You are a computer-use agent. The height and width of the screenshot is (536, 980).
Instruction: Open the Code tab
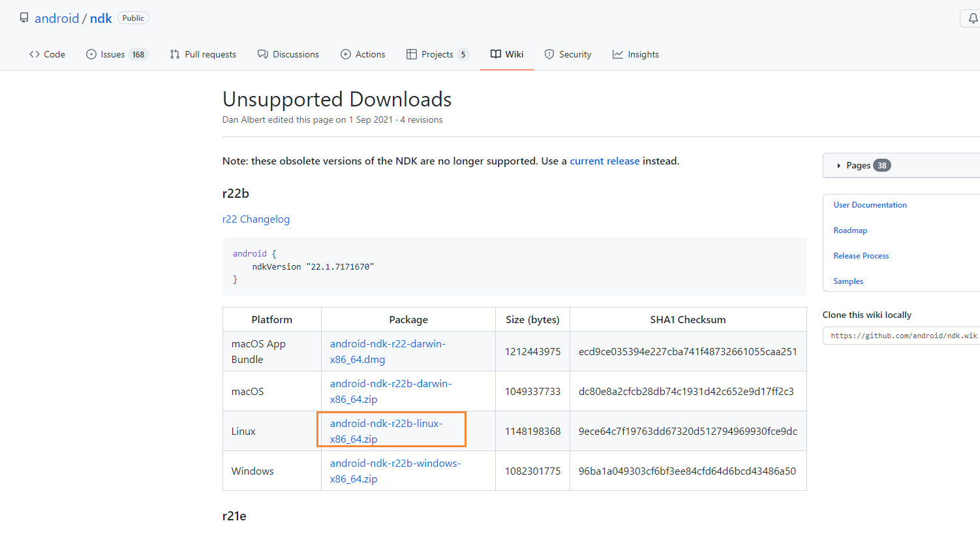47,54
